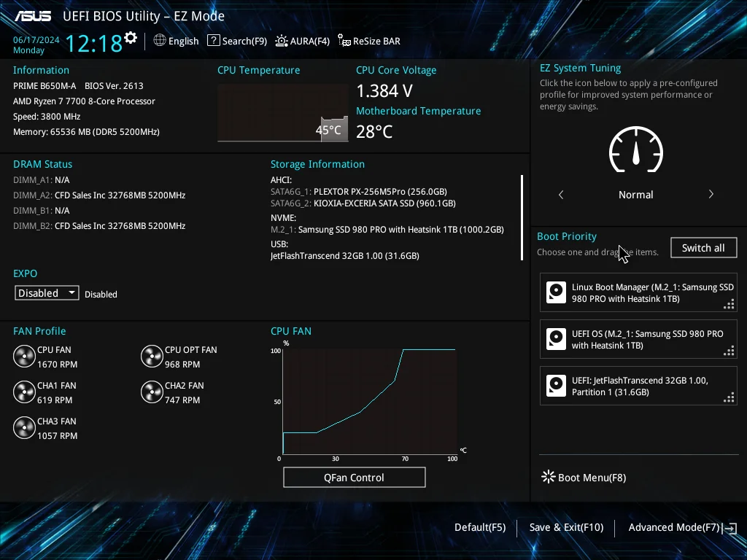This screenshot has height=560, width=747.
Task: Click the settings gear next to the clock
Action: tap(131, 38)
